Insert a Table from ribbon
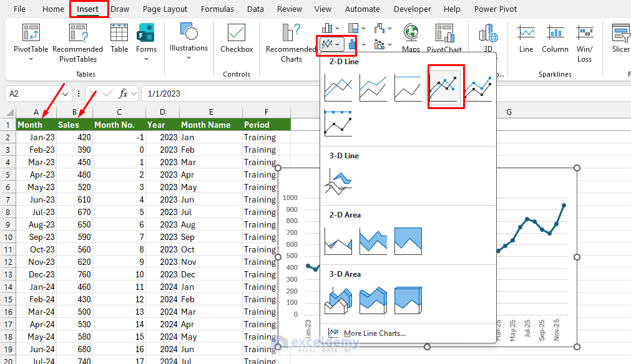This screenshot has height=364, width=631. (x=119, y=39)
